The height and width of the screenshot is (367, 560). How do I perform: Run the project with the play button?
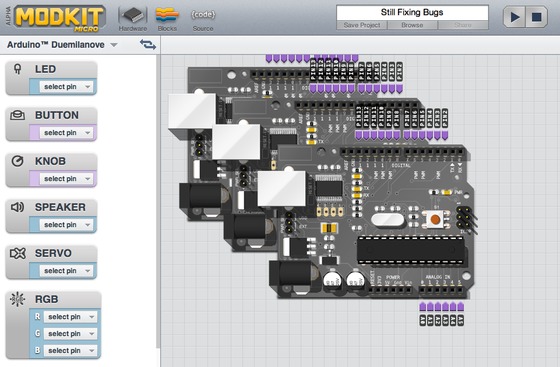click(514, 17)
